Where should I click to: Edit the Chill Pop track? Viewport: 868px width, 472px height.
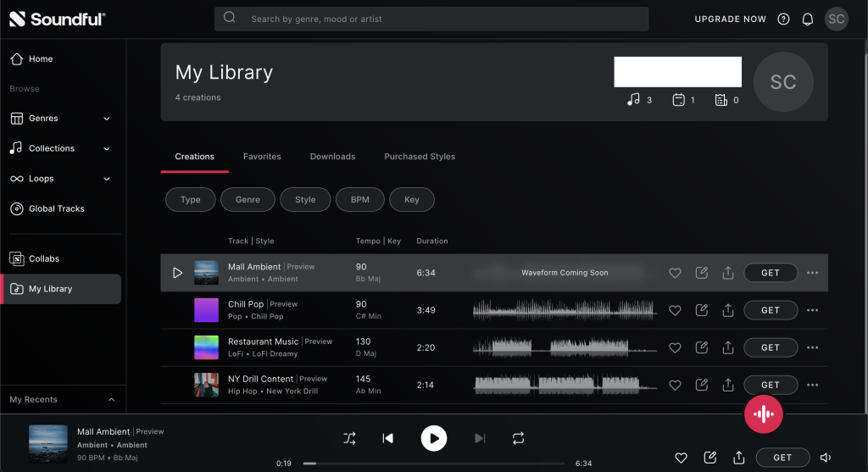coord(701,310)
